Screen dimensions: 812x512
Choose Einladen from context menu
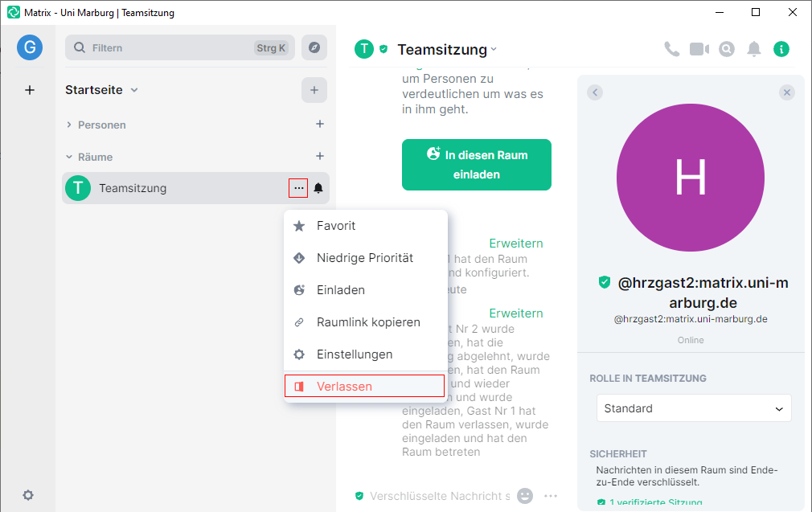click(x=366, y=290)
